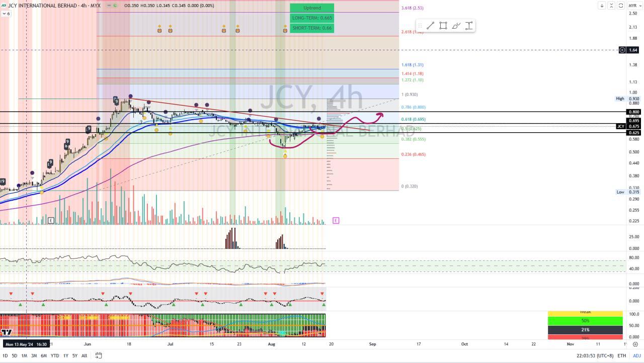Click the SHORT-TERM: 0.66 cell
The width and height of the screenshot is (644, 363).
312,28
